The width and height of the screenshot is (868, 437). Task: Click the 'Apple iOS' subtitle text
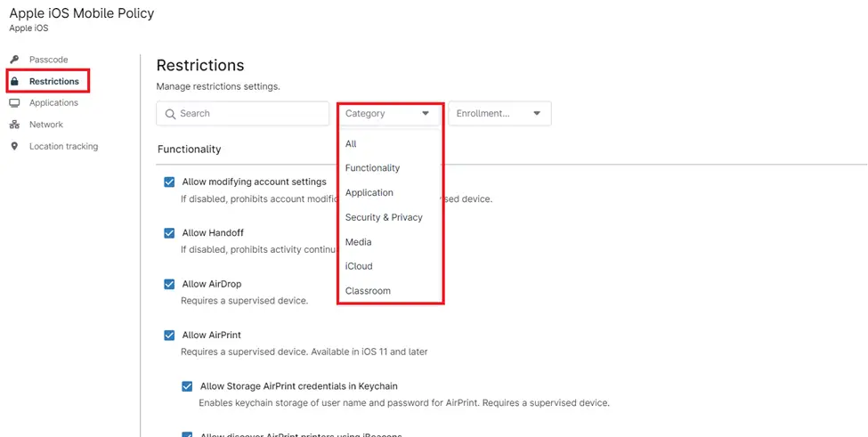28,28
